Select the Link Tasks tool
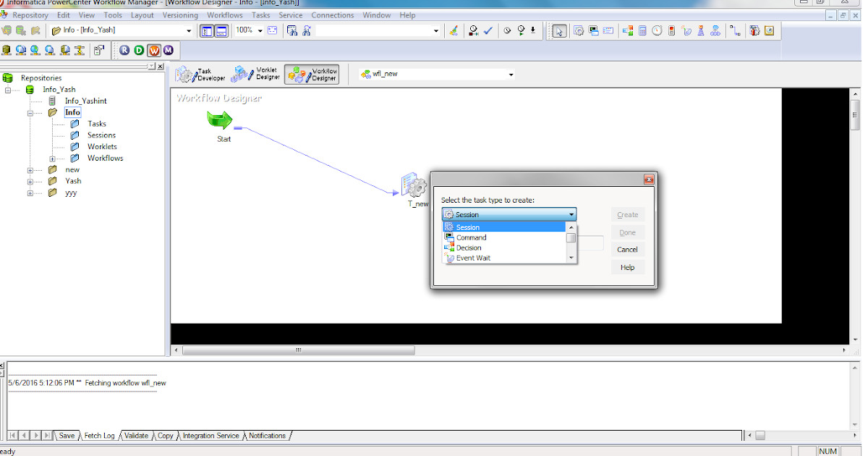868x456 pixels. (x=733, y=30)
